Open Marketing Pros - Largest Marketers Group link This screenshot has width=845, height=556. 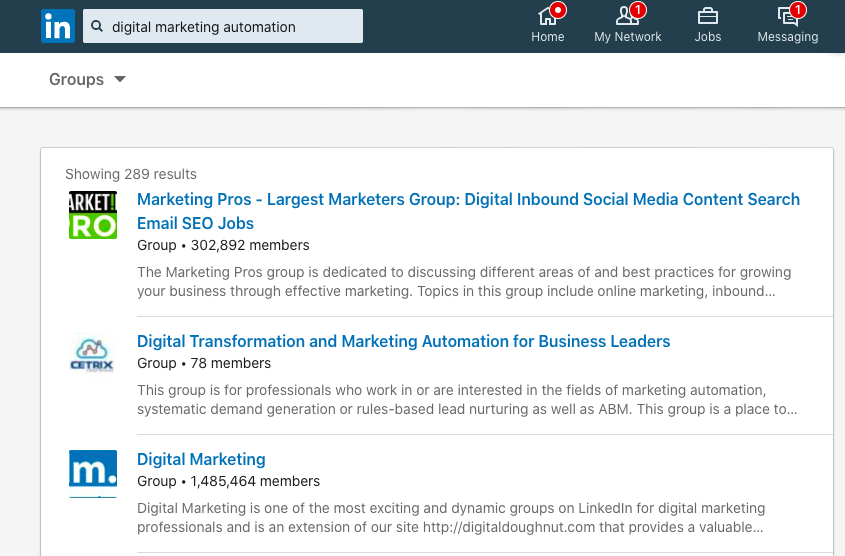point(468,200)
